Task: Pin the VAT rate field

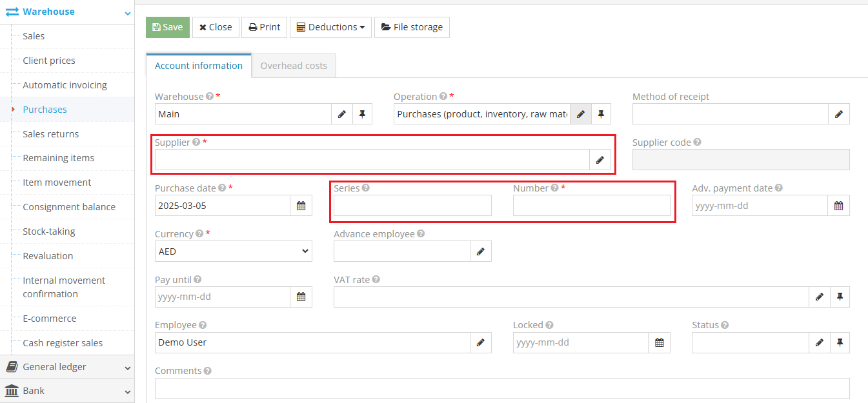Action: coord(840,297)
